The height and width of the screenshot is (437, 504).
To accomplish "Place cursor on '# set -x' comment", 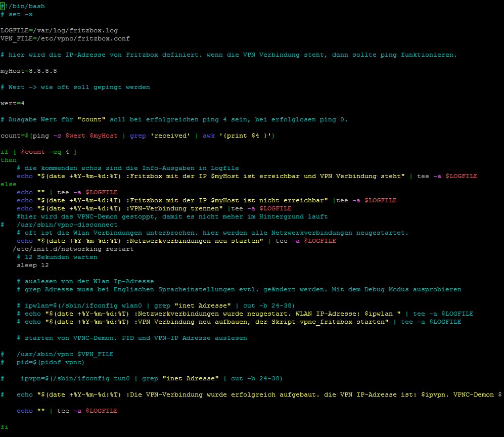I will tap(16, 15).
